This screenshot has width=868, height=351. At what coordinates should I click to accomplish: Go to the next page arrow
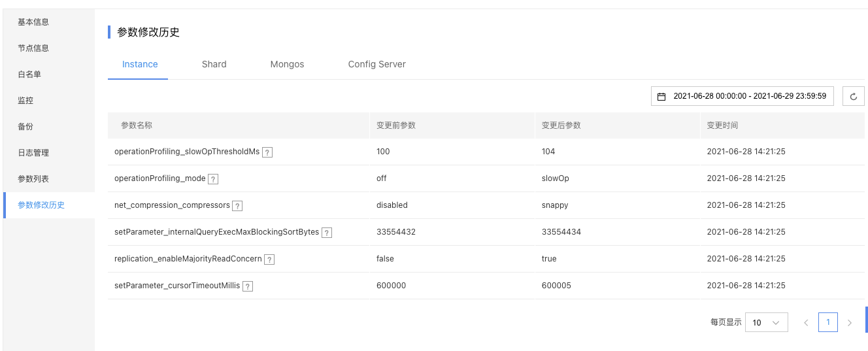[850, 322]
